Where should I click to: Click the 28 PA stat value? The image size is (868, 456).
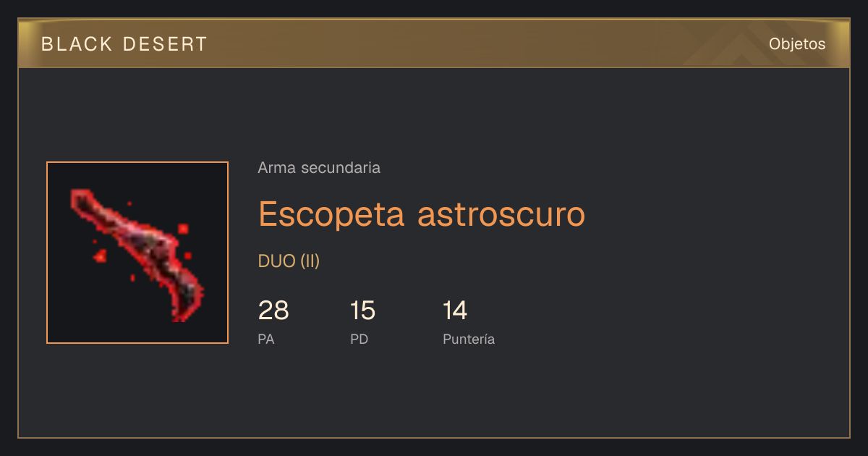coord(273,311)
